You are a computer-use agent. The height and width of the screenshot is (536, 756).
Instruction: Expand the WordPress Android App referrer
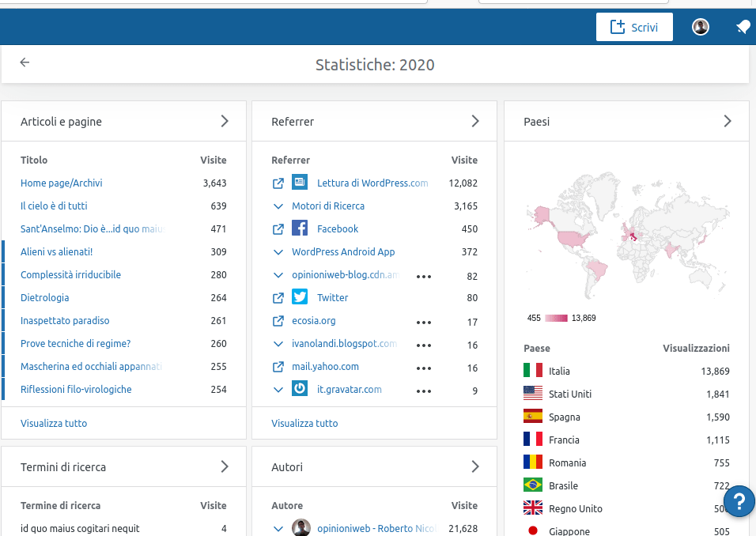(x=278, y=252)
